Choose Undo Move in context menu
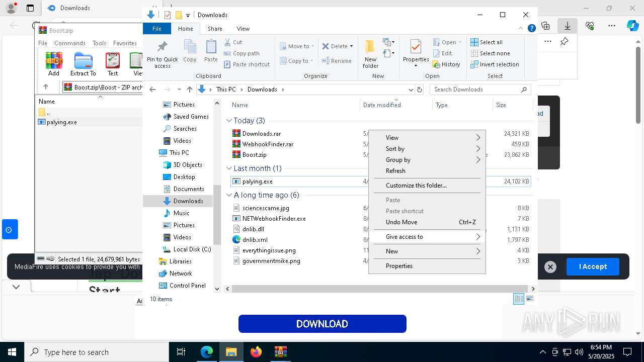644x362 pixels. point(427,222)
